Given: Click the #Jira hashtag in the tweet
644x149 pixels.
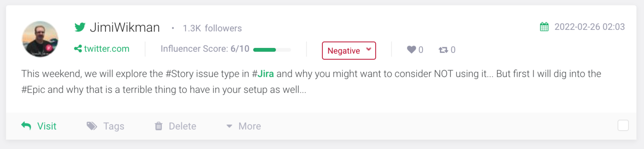Looking at the screenshot, I should point(263,74).
